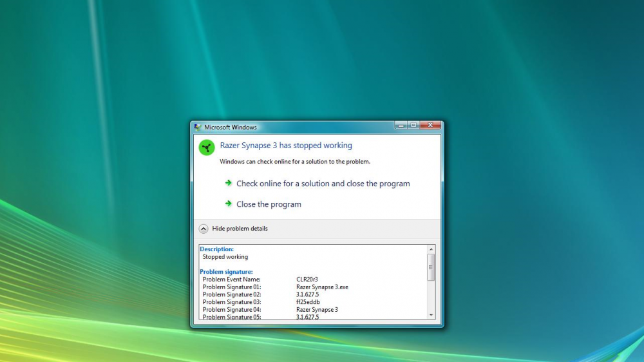Screen dimensions: 644x362
Task: Click the green arrow beside Close the program
Action: coord(229,204)
